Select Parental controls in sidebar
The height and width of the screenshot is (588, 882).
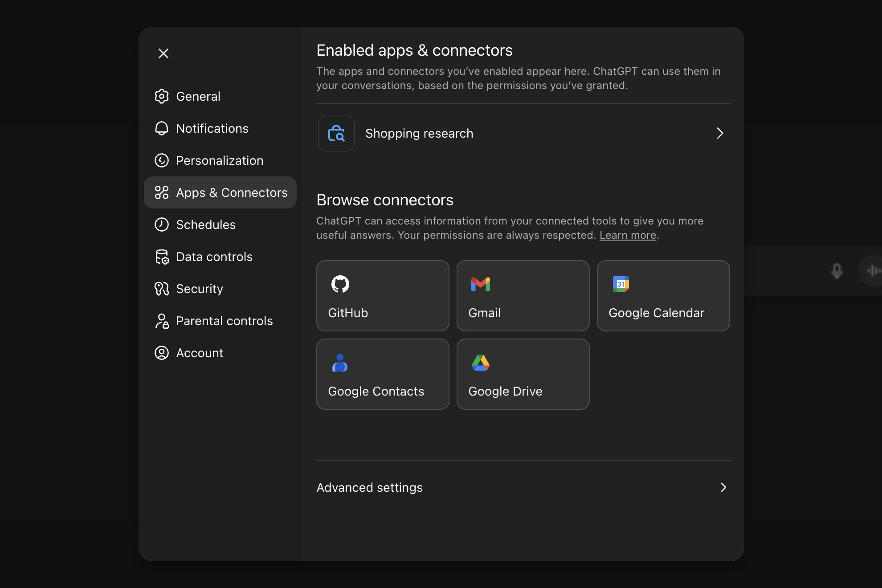(224, 321)
